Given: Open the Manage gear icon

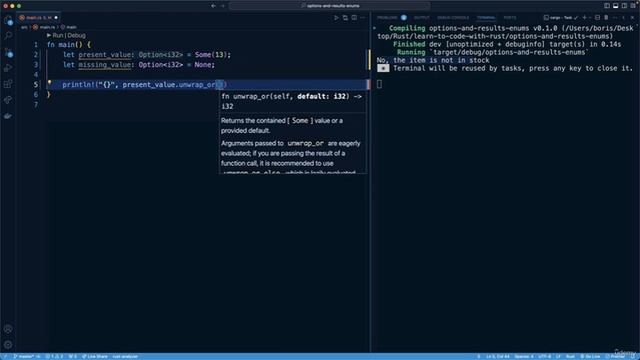Looking at the screenshot, I should tap(8, 345).
